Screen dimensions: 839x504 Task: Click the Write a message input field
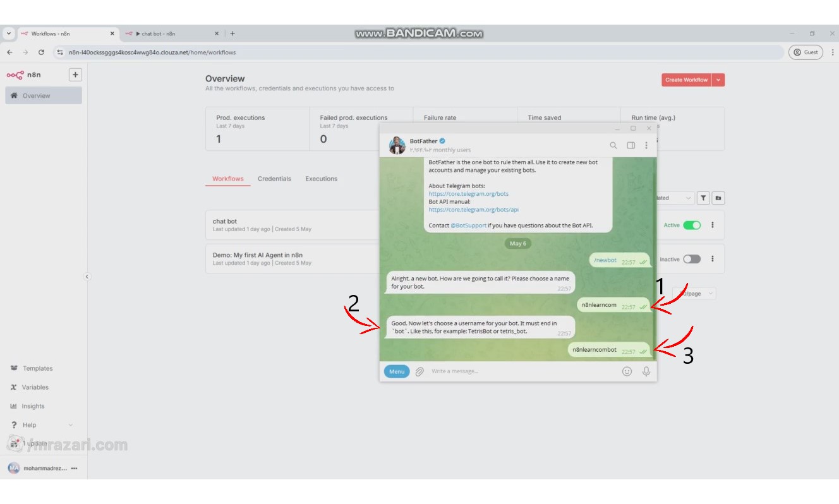(518, 371)
